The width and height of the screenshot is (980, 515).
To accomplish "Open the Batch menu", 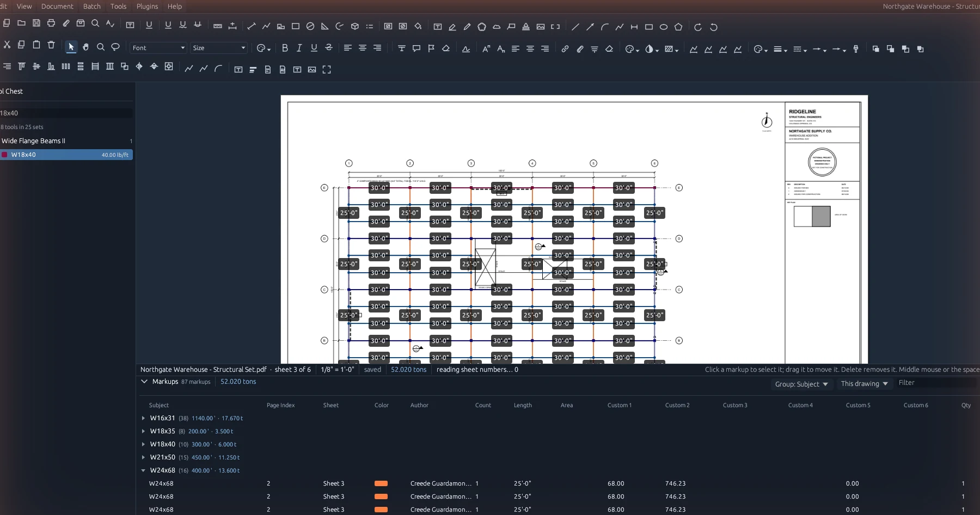I will pos(92,7).
